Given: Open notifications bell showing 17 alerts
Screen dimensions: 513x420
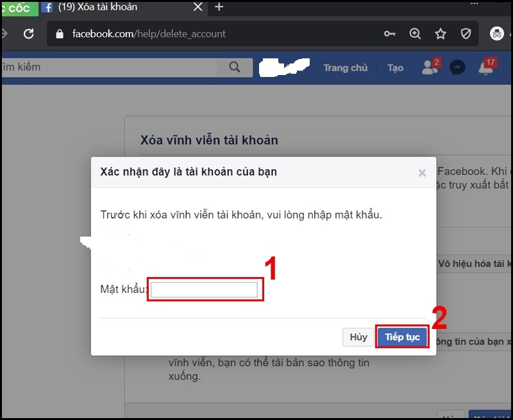Looking at the screenshot, I should point(486,68).
